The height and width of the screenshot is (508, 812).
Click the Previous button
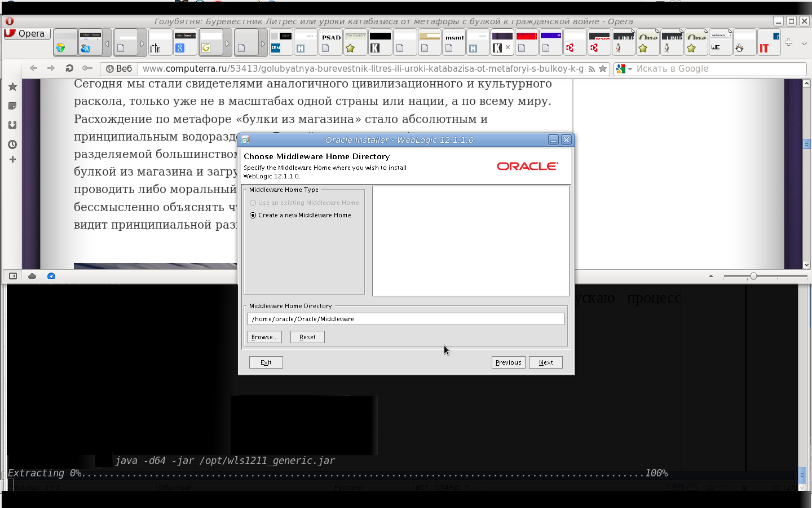pyautogui.click(x=509, y=362)
